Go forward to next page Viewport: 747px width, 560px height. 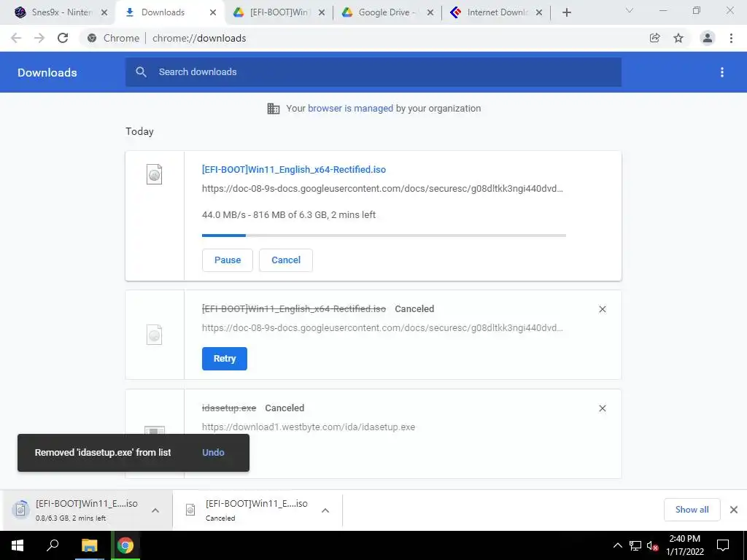point(39,38)
